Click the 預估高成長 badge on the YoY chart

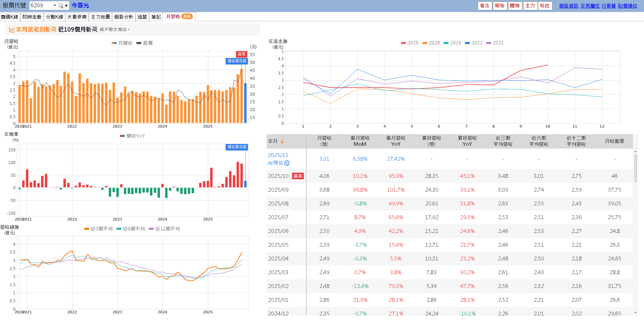(236, 147)
